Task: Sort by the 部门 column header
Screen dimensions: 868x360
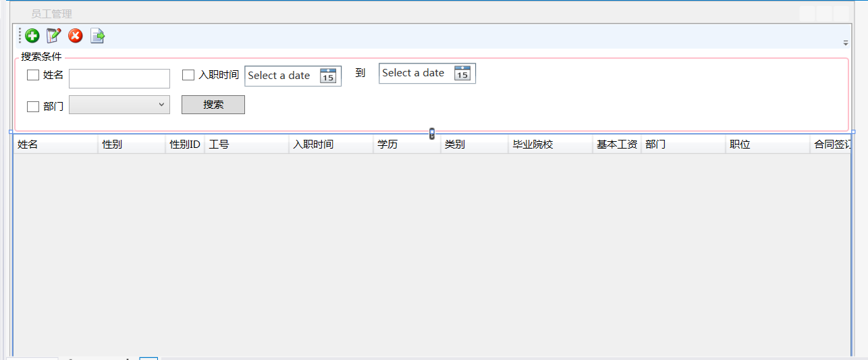Action: (x=684, y=145)
